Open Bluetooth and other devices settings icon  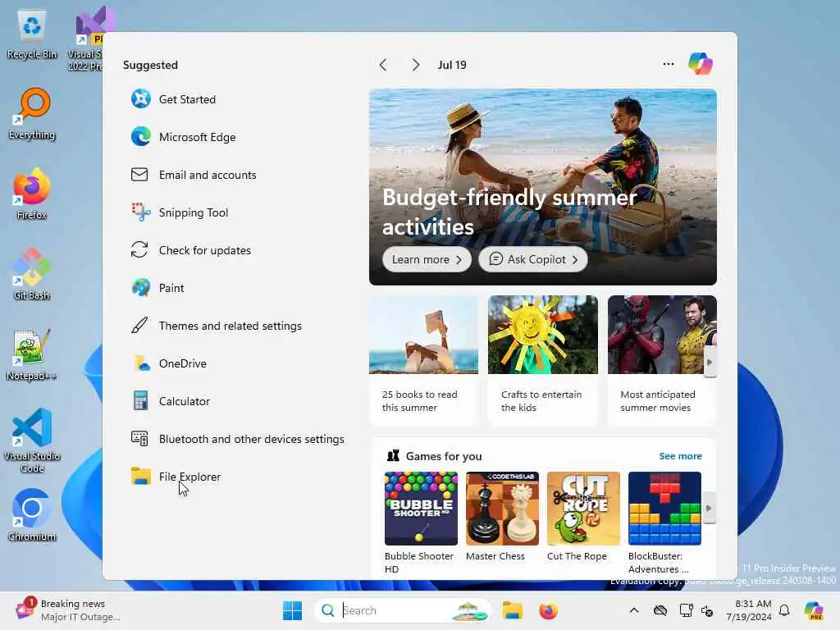(x=139, y=439)
